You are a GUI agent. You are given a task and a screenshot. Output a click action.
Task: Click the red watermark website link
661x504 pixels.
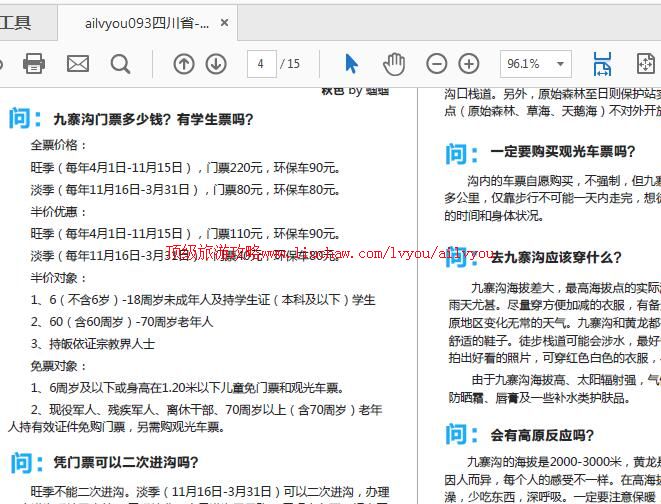pos(329,254)
